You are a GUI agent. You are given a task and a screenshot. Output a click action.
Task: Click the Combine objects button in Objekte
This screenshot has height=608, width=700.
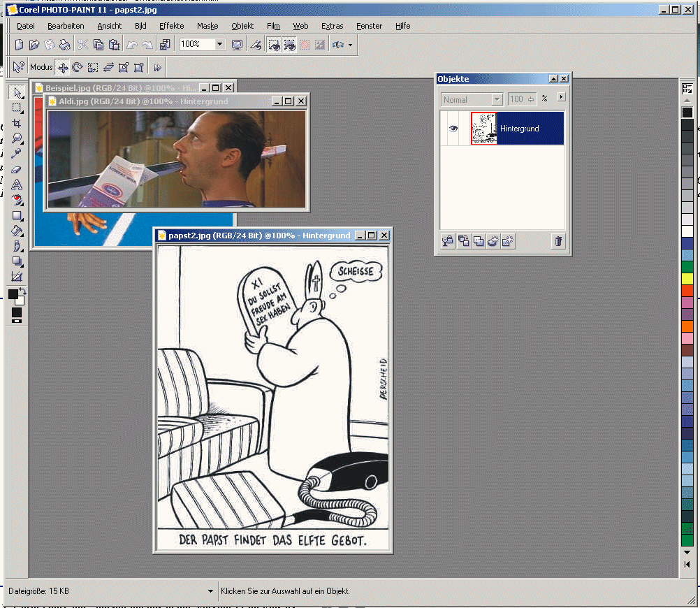(x=478, y=241)
